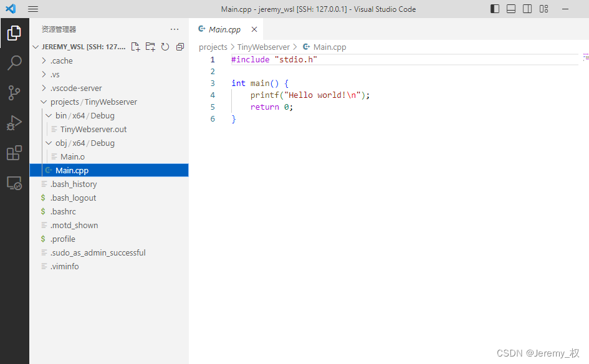This screenshot has width=589, height=364.
Task: Open the Remote Explorer view
Action: click(x=14, y=183)
